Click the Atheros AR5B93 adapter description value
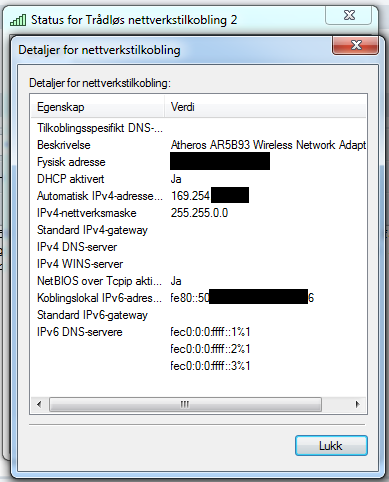389x482 pixels. click(268, 145)
